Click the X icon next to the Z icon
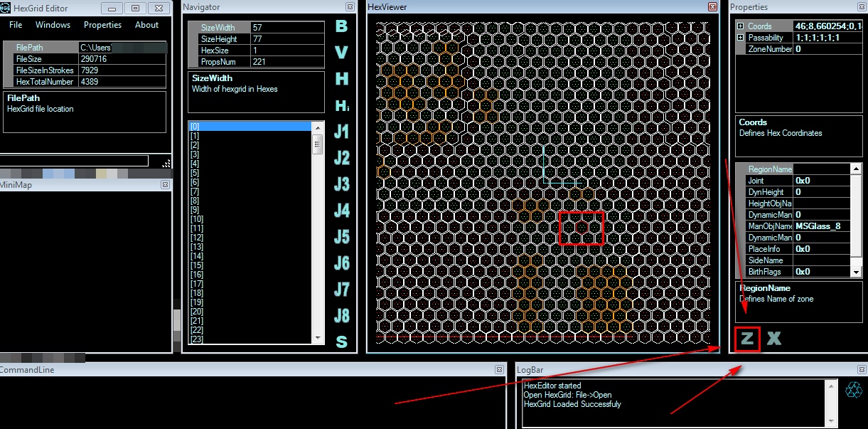The height and width of the screenshot is (429, 868). click(x=774, y=339)
